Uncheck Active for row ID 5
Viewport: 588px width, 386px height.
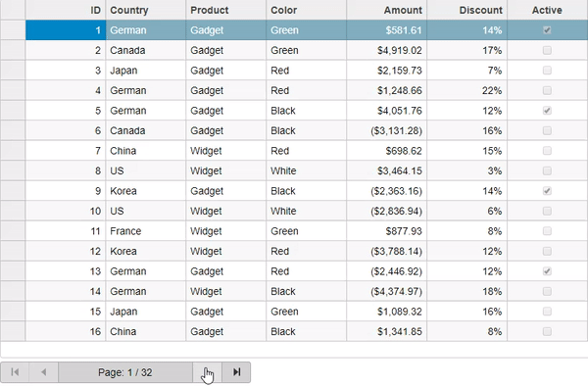[x=547, y=111]
